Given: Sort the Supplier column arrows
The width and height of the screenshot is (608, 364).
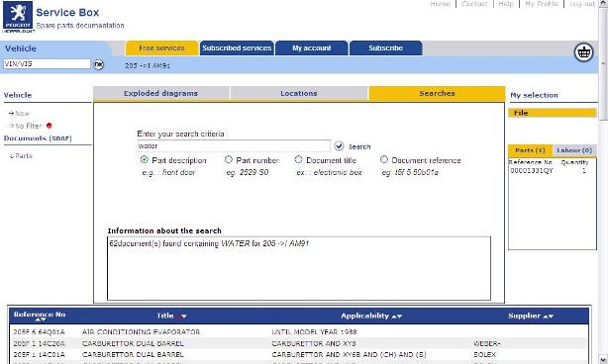Looking at the screenshot, I should tap(548, 317).
